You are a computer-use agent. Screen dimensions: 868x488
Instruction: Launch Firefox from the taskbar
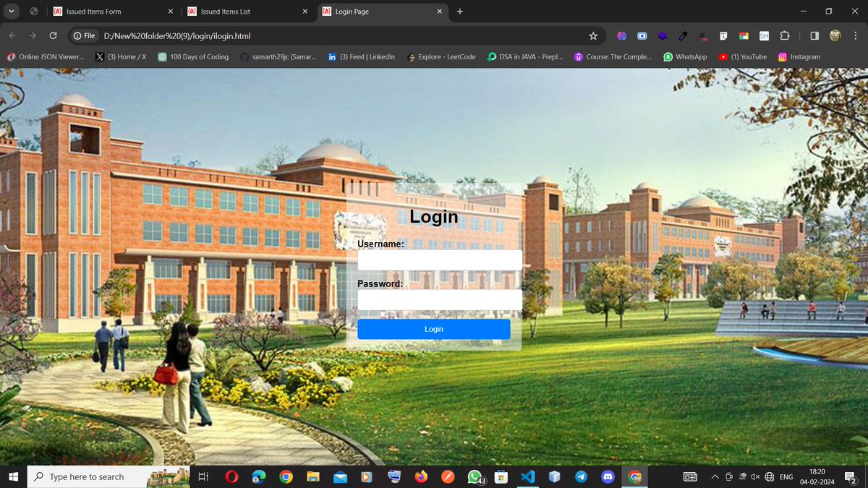[x=422, y=476]
